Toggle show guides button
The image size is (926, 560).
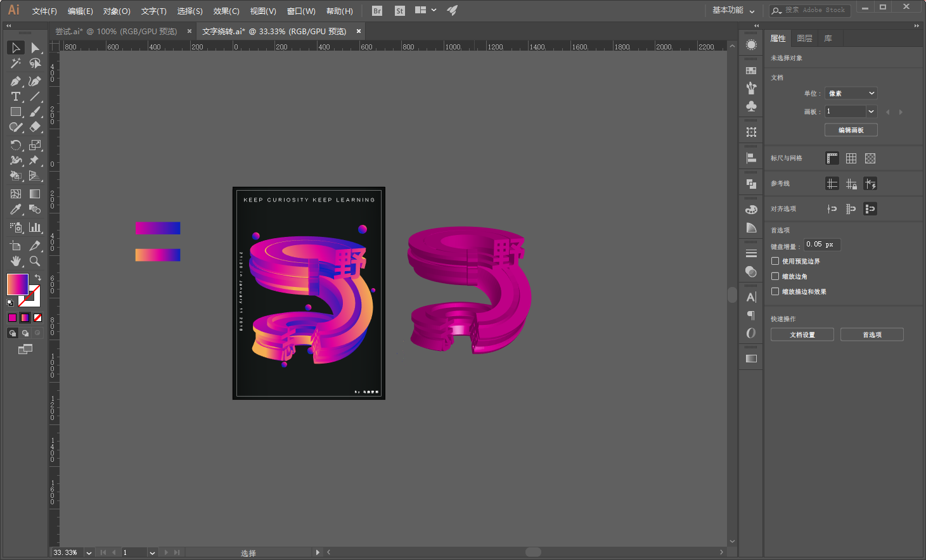(832, 184)
